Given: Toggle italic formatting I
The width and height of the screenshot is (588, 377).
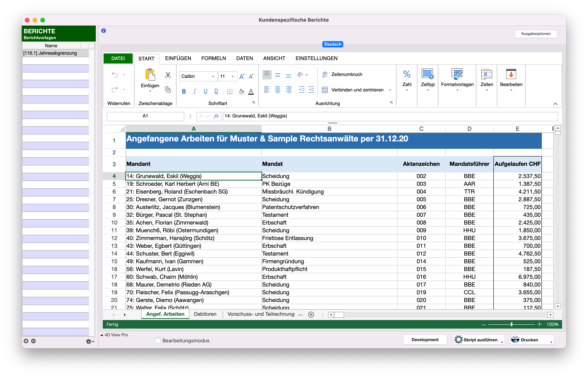Looking at the screenshot, I should [x=195, y=92].
